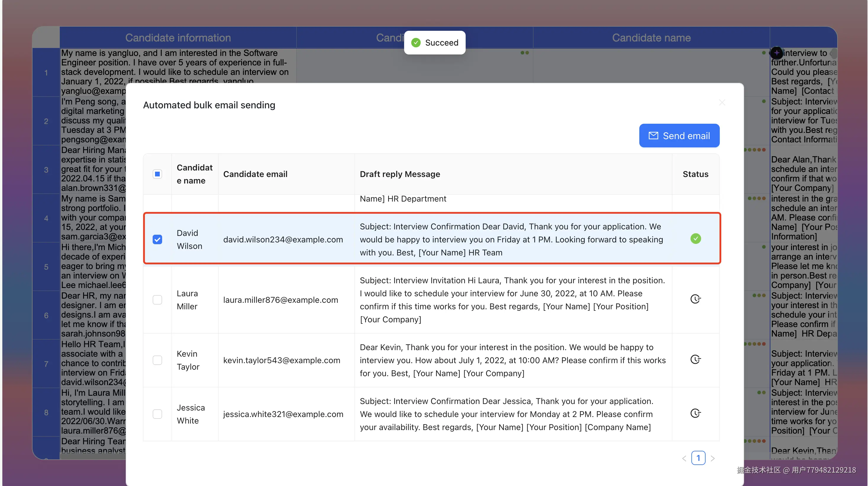Click the Candidate information column header

tap(178, 38)
